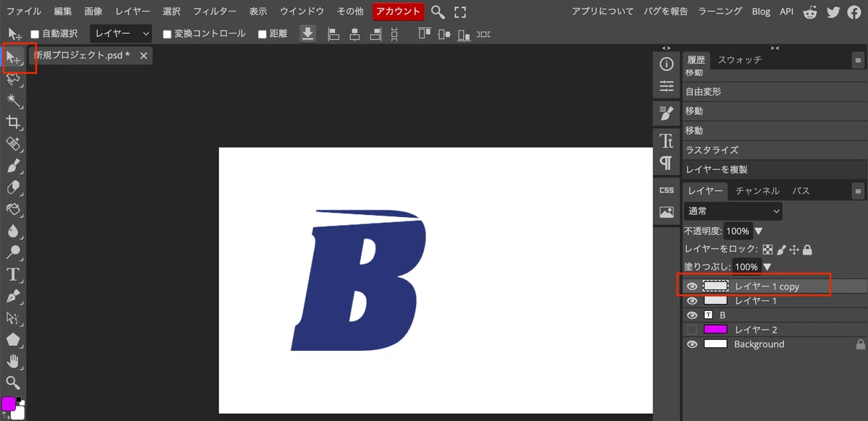Viewport: 868px width, 421px height.
Task: Select the Magic Wand tool
Action: pyautogui.click(x=12, y=101)
